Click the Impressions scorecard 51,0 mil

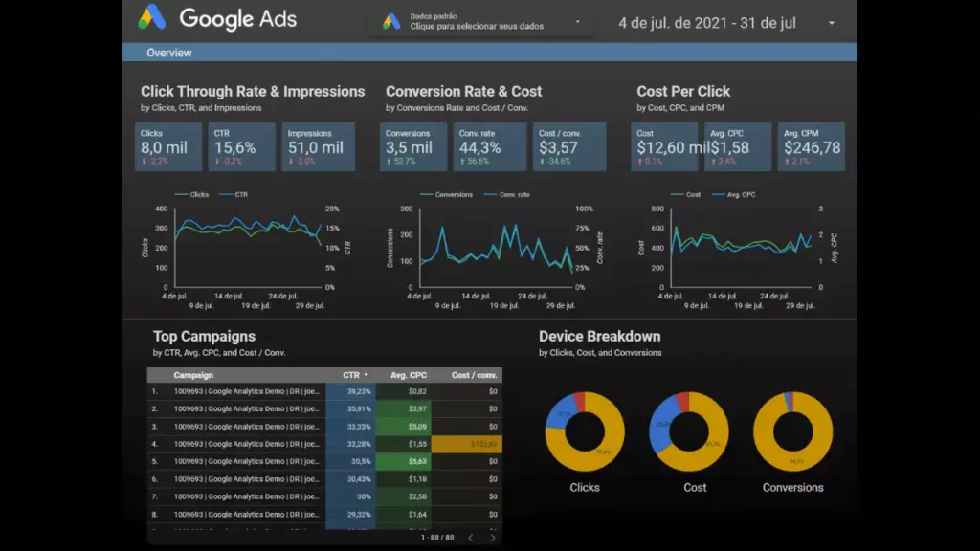[318, 146]
